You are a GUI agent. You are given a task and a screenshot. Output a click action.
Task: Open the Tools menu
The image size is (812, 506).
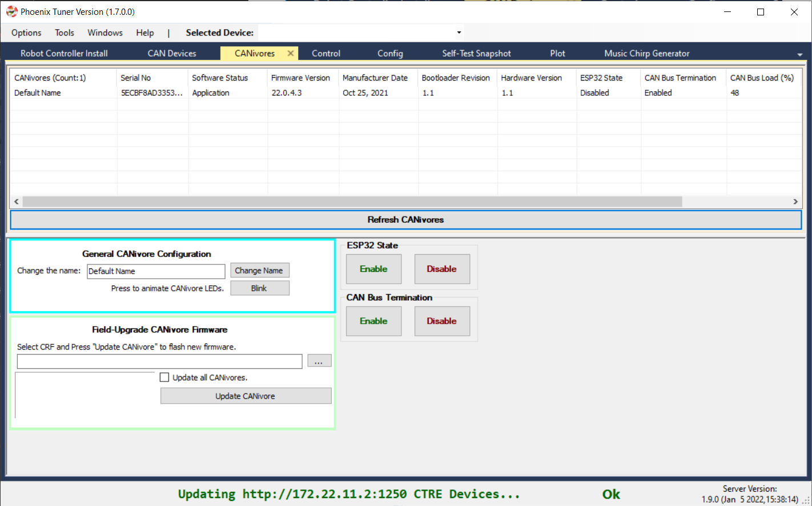coord(65,33)
